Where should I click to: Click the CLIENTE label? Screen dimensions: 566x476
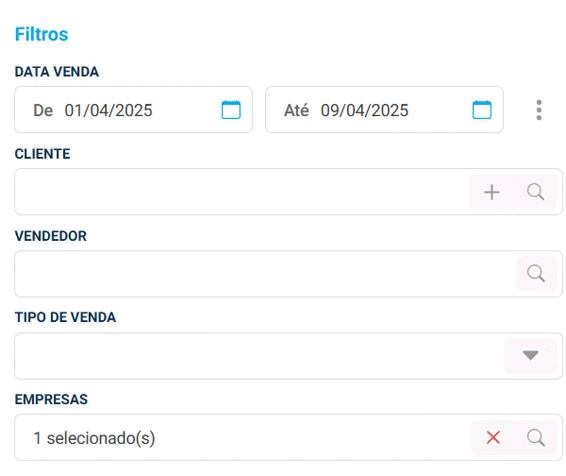pyautogui.click(x=43, y=154)
